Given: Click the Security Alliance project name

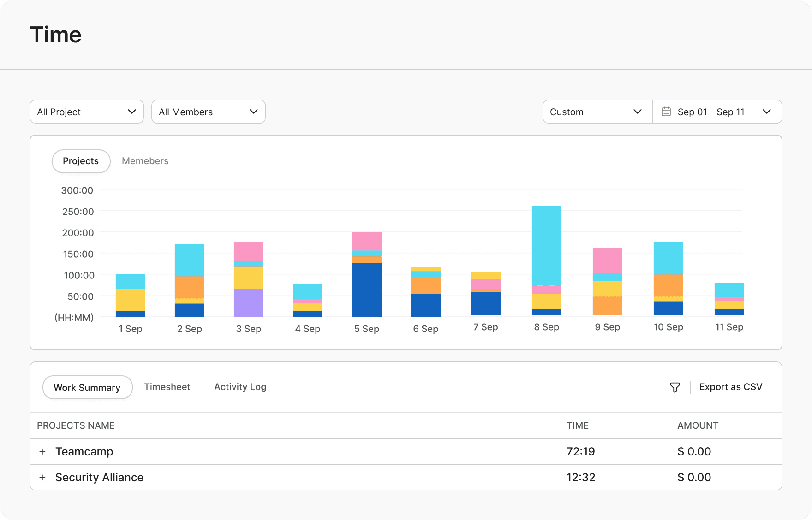Looking at the screenshot, I should (x=99, y=478).
